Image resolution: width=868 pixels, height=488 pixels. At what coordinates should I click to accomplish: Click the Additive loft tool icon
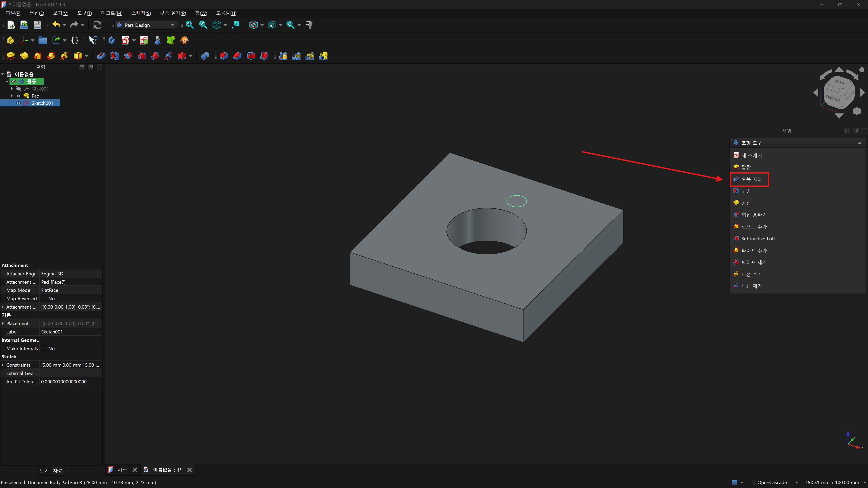[38, 56]
